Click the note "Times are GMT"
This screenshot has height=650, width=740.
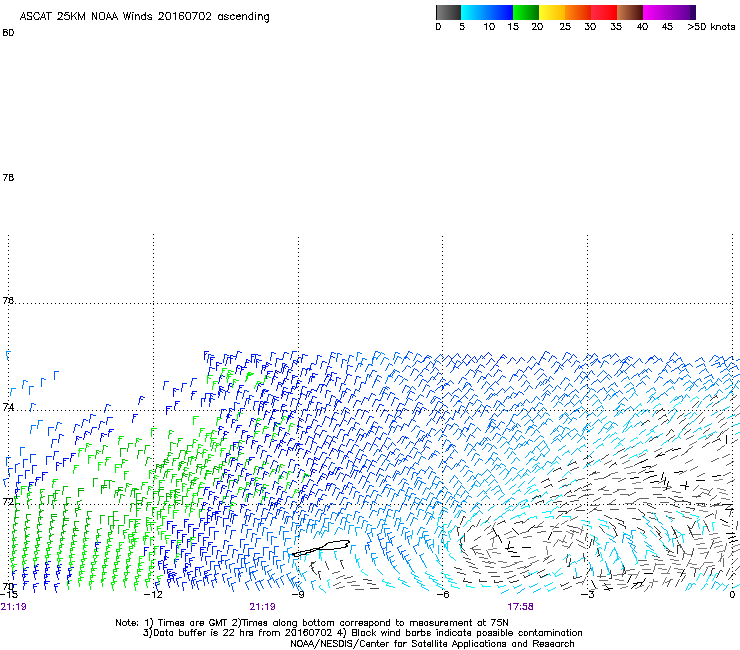tap(193, 623)
